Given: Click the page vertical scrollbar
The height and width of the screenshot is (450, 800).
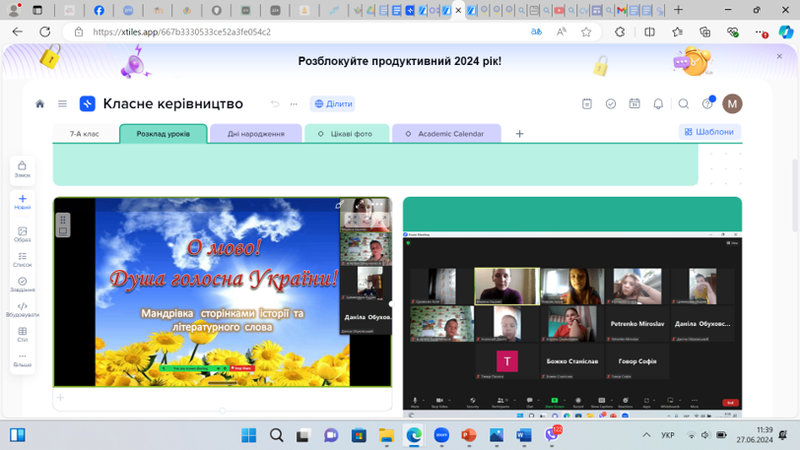Looking at the screenshot, I should tap(794, 194).
